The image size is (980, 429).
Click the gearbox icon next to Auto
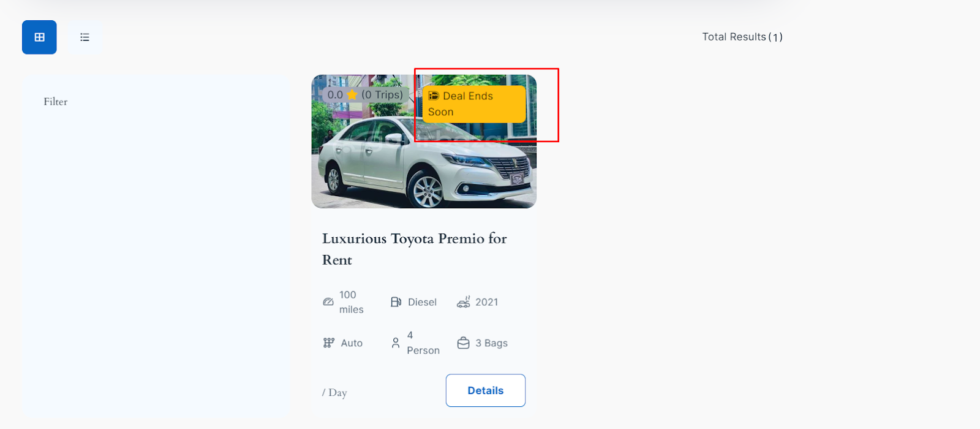click(329, 343)
